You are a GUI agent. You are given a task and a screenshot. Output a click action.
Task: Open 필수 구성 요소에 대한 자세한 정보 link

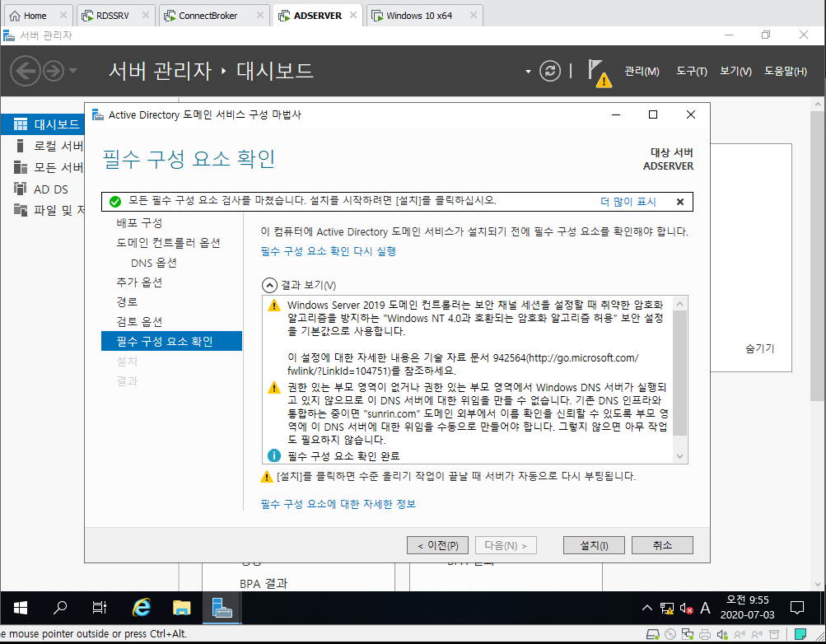338,504
